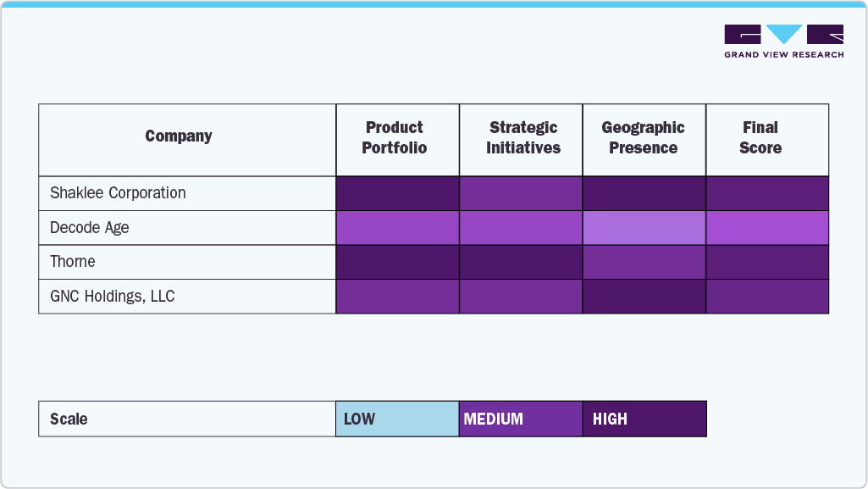
Task: Click the LOW scale color swatch
Action: click(397, 419)
